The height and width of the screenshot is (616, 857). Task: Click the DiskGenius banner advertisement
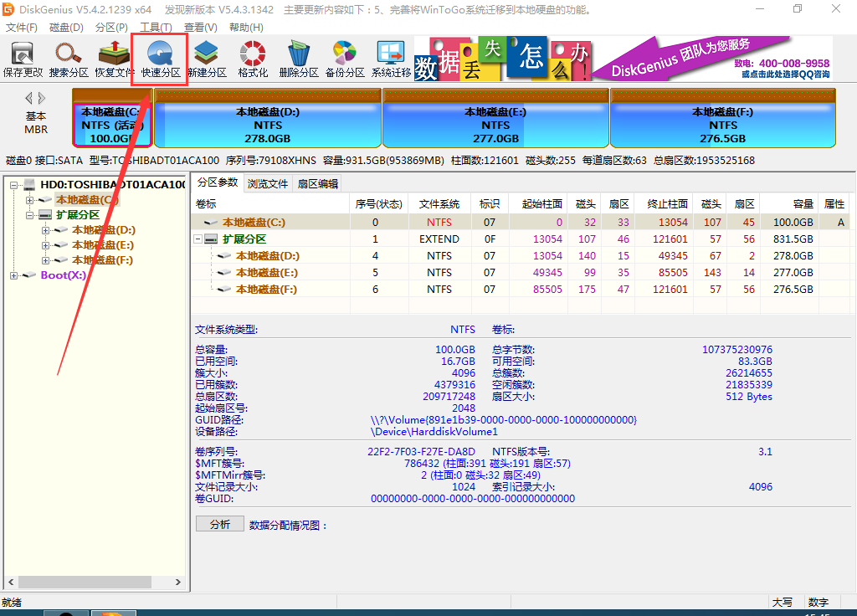coord(623,59)
